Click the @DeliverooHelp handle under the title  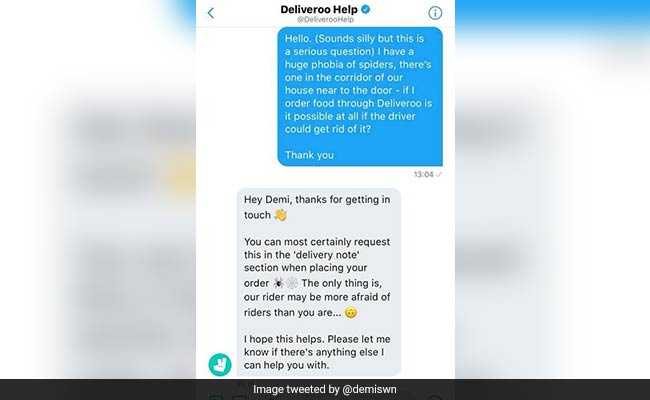(x=325, y=19)
